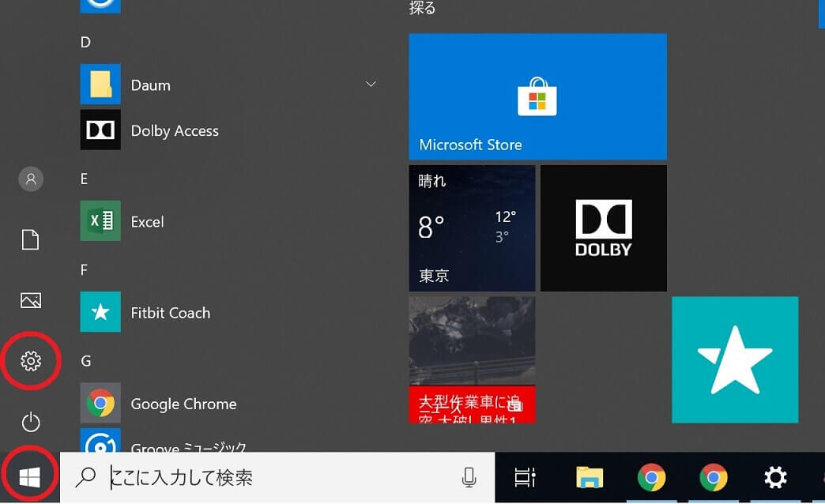The image size is (825, 504).
Task: Open the Dolby tile
Action: [x=604, y=228]
